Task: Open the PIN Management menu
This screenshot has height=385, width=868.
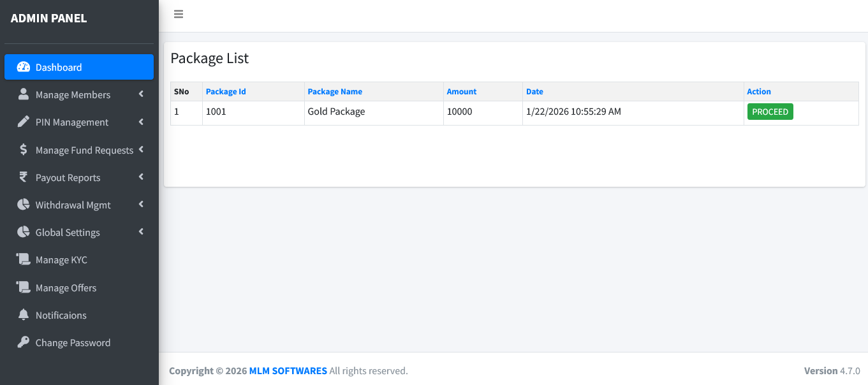Action: [79, 122]
